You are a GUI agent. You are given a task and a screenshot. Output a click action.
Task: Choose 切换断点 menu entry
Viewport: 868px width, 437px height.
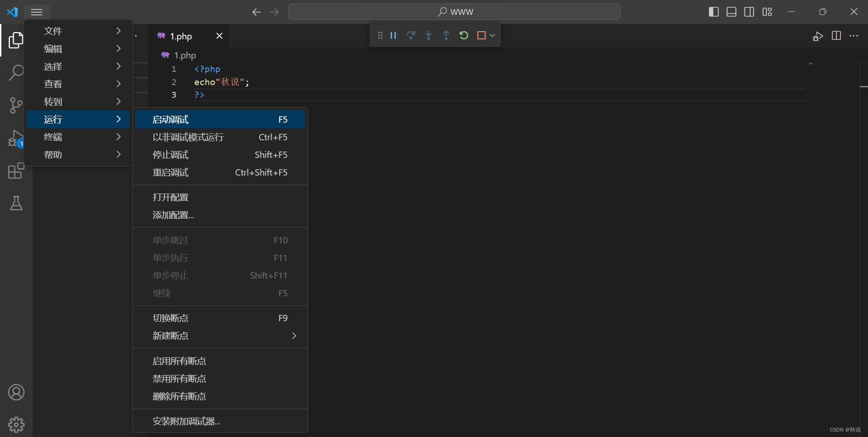[220, 318]
